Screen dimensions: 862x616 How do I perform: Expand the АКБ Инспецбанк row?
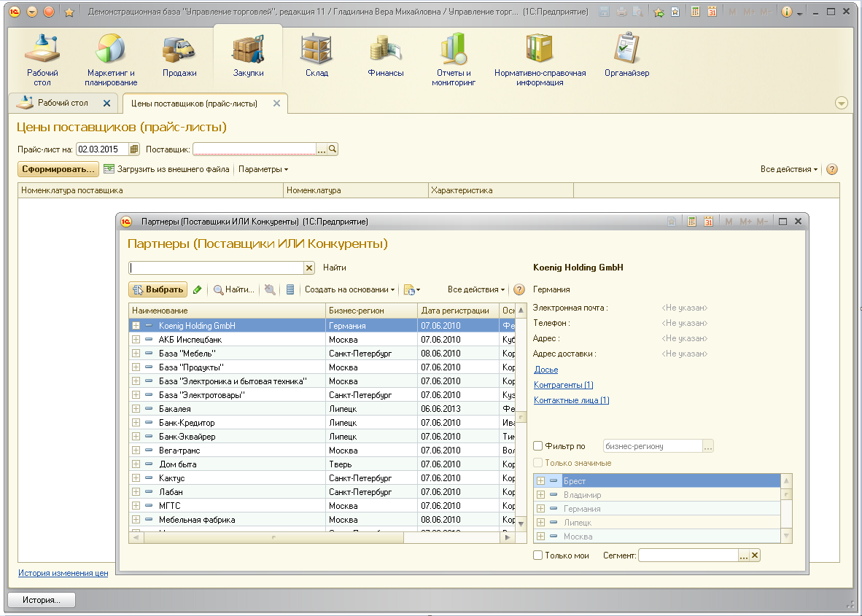(136, 339)
